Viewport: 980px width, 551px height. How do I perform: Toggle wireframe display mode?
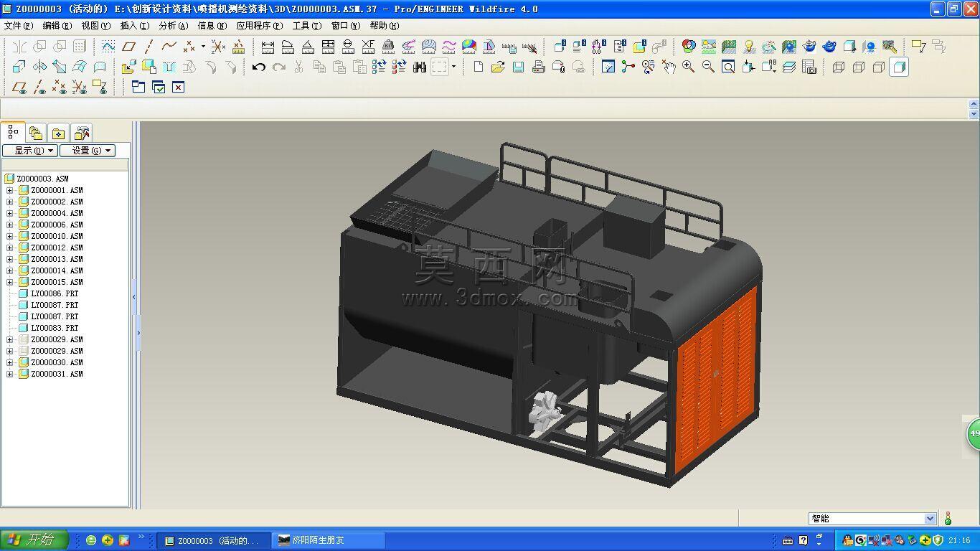(x=839, y=67)
